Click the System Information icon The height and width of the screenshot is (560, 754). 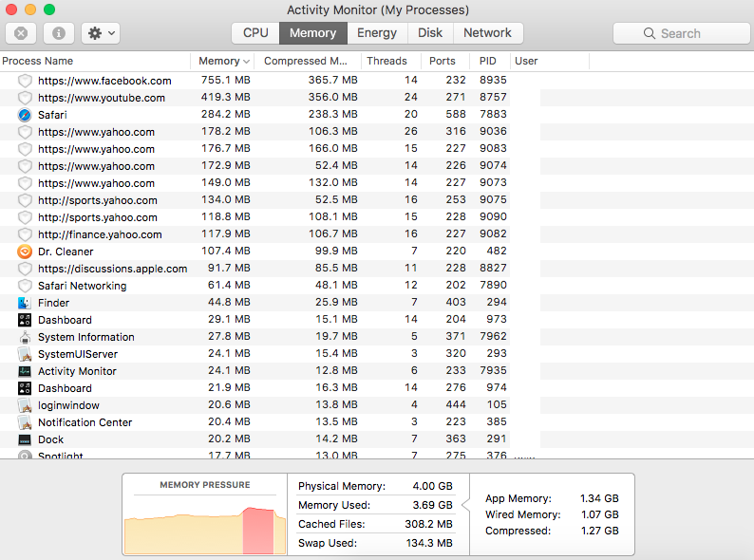[x=25, y=337]
